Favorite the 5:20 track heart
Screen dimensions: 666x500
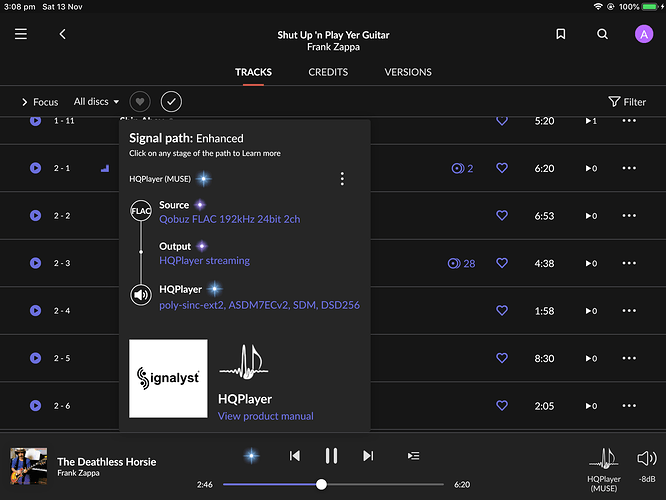[x=502, y=121]
